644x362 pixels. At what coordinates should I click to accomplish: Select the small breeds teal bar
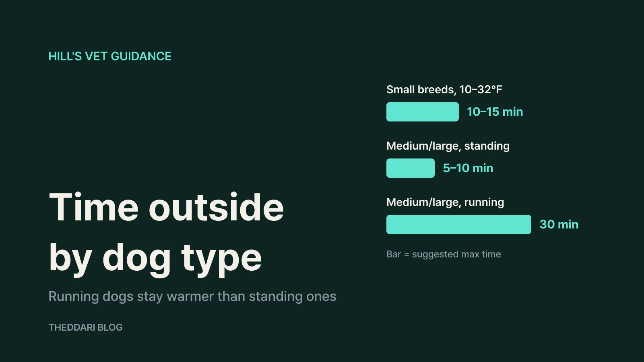(423, 112)
